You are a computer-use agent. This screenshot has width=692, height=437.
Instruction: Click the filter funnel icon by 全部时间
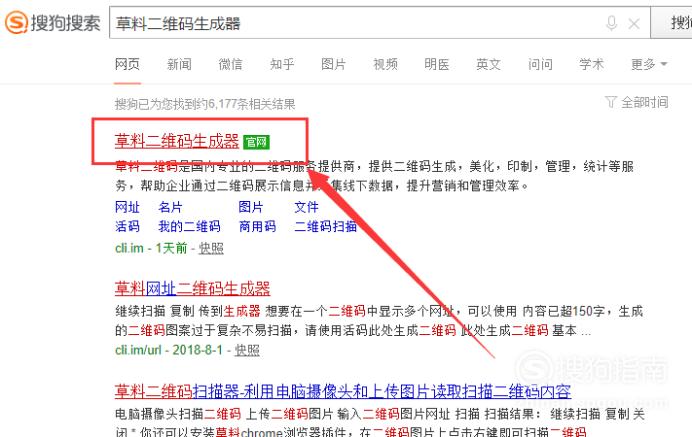point(611,102)
